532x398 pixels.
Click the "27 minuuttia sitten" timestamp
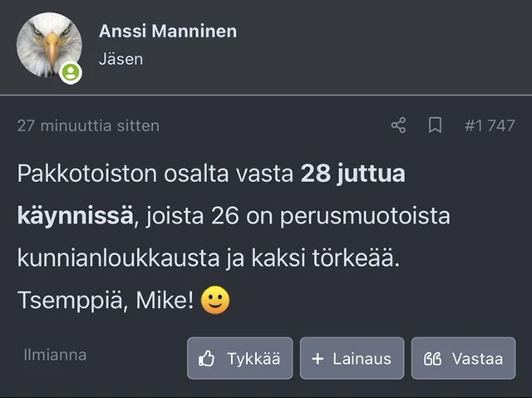point(88,126)
